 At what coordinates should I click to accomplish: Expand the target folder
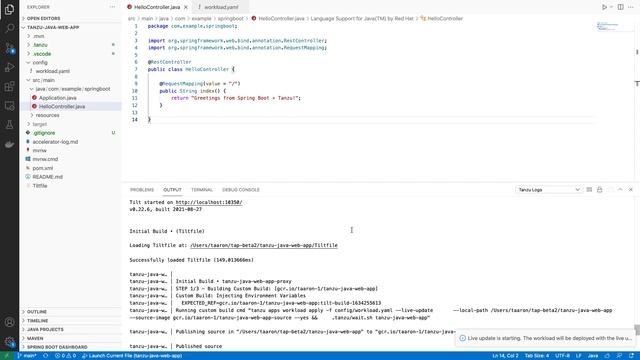(x=71, y=124)
